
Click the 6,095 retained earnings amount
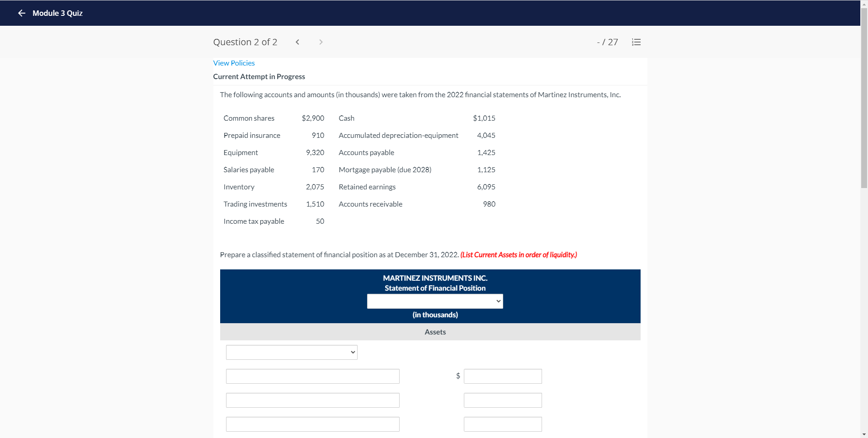coord(486,187)
